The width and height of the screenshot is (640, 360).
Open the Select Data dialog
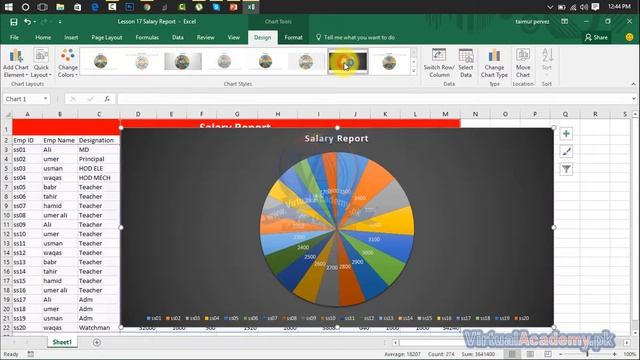point(465,63)
